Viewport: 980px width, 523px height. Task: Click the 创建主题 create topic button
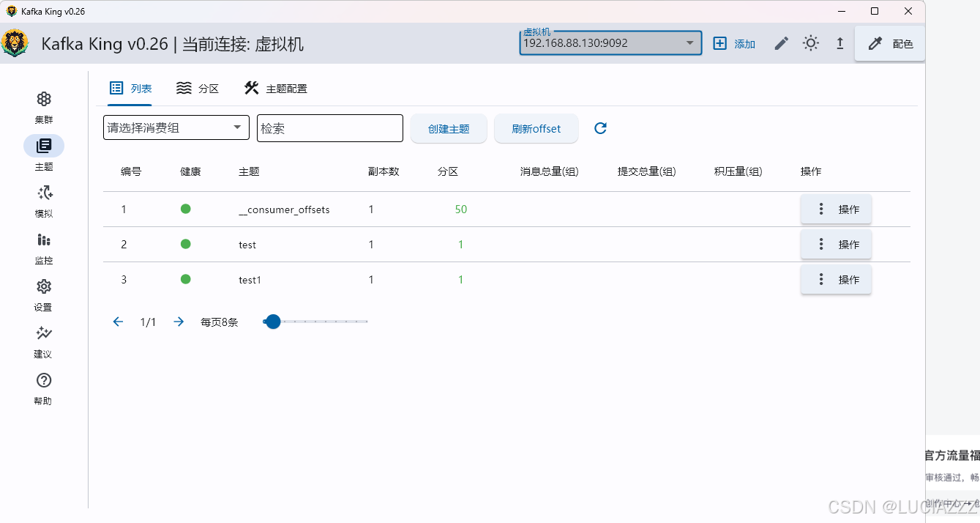tap(449, 129)
